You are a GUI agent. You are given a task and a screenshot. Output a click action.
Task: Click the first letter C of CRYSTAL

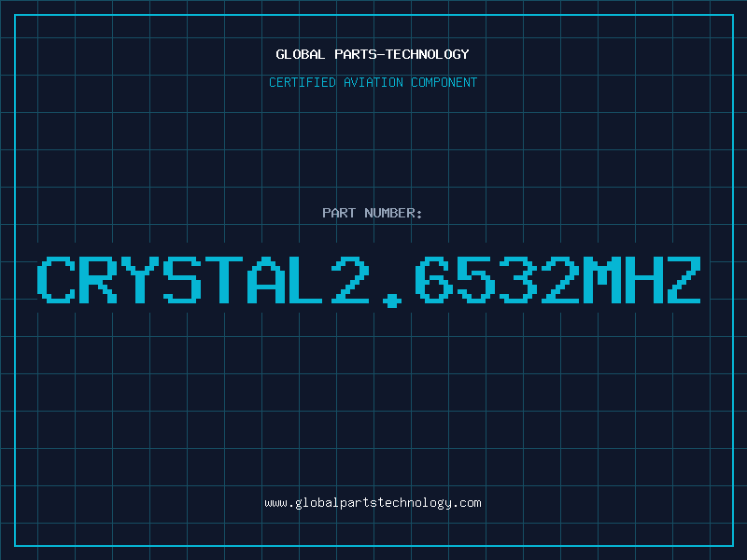[56, 280]
